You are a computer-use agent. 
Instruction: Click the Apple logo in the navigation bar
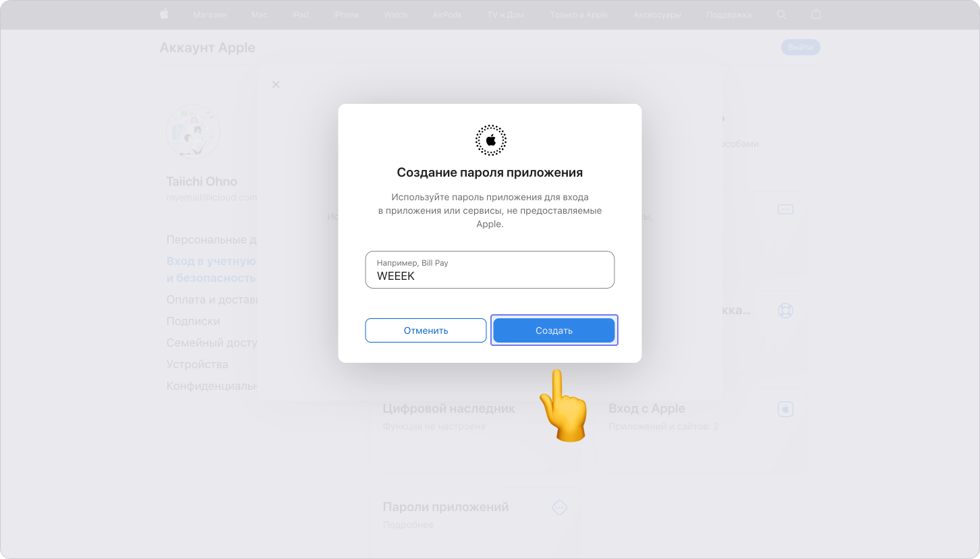164,14
